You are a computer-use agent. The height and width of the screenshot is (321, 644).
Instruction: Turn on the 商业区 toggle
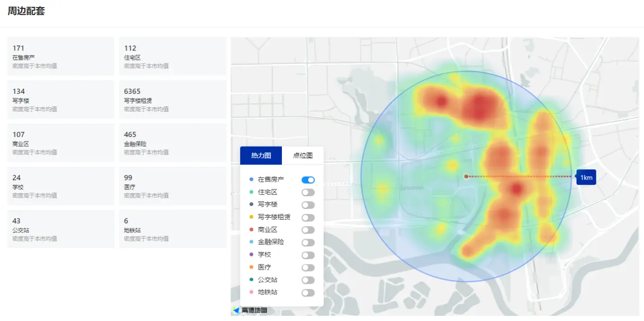click(308, 230)
